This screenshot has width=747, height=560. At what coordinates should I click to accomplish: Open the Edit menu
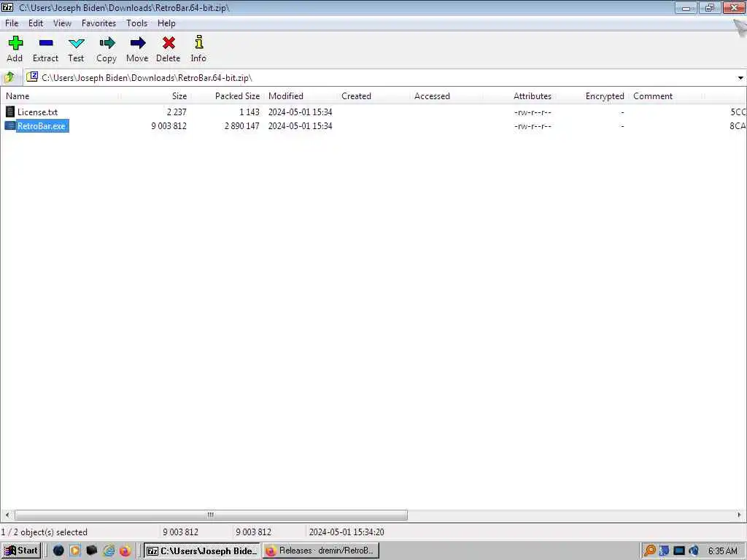click(36, 23)
